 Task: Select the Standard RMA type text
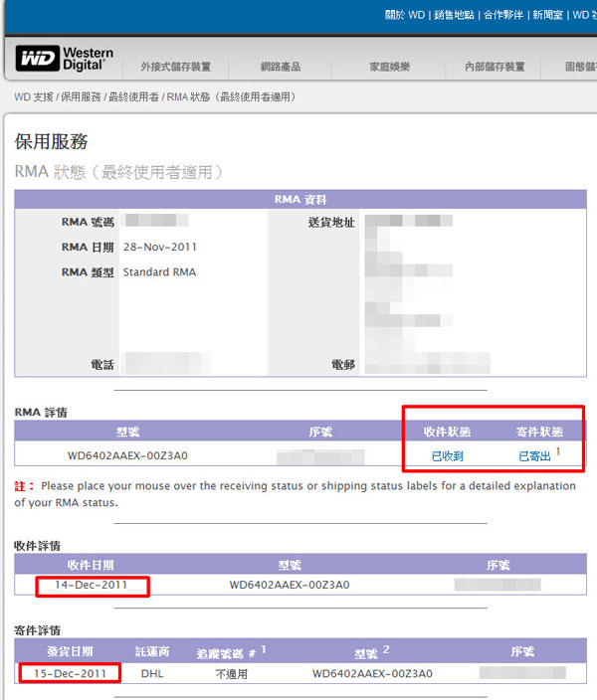[159, 271]
